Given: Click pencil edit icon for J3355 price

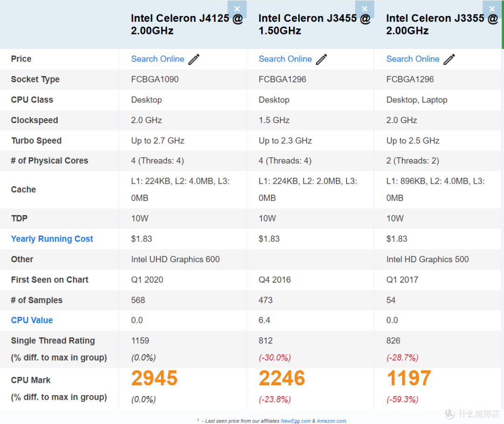Looking at the screenshot, I should (x=449, y=59).
